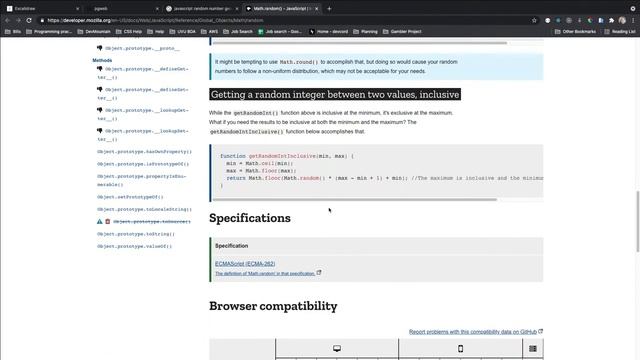Open the Reading List

tap(620, 31)
